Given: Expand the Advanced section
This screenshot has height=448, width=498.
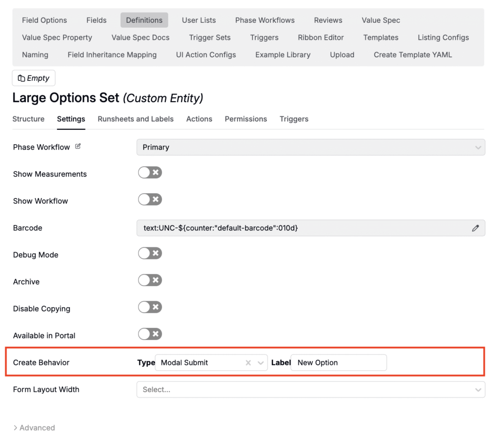Looking at the screenshot, I should (x=34, y=428).
